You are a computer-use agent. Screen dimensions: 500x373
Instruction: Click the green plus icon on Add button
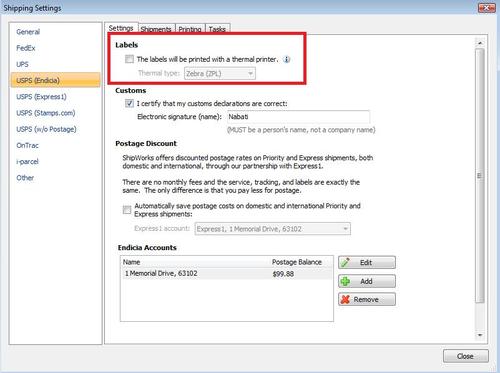(346, 281)
